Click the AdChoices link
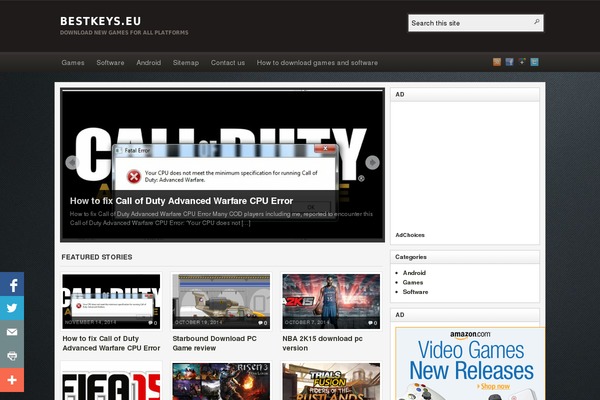Image resolution: width=600 pixels, height=400 pixels. coord(410,235)
